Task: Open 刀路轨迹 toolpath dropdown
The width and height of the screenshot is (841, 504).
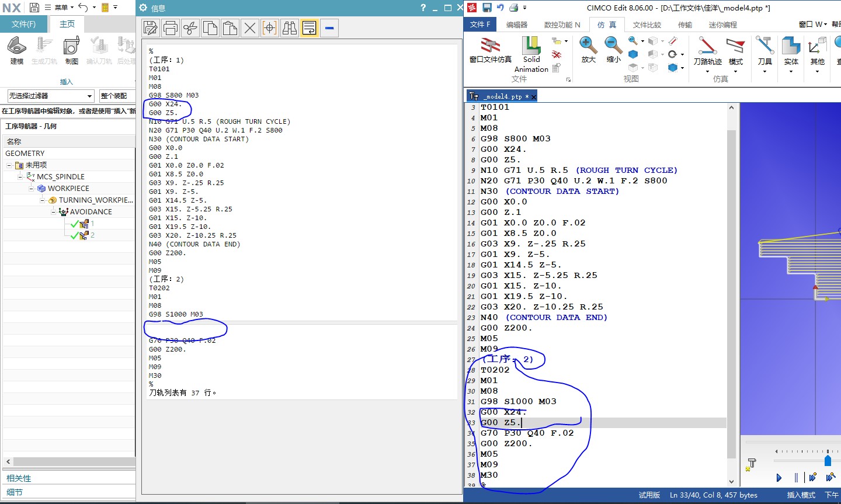Action: click(x=707, y=55)
